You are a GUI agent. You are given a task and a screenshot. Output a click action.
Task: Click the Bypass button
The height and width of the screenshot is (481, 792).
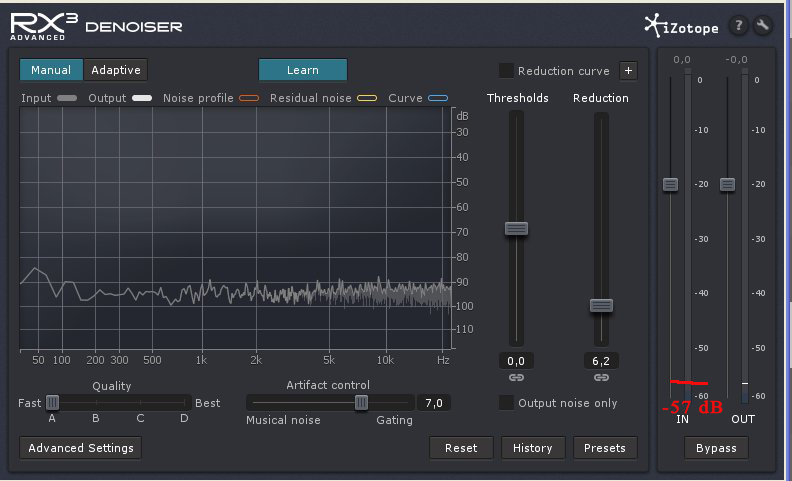click(716, 448)
